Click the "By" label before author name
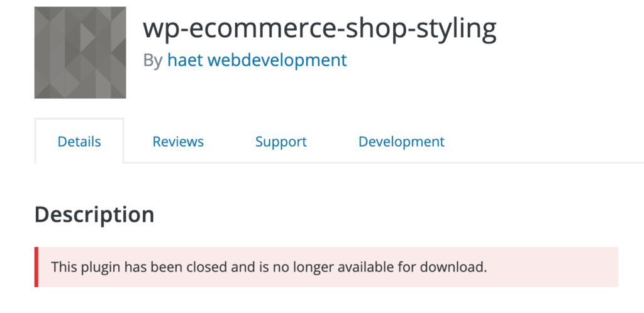The height and width of the screenshot is (313, 644). click(x=153, y=61)
